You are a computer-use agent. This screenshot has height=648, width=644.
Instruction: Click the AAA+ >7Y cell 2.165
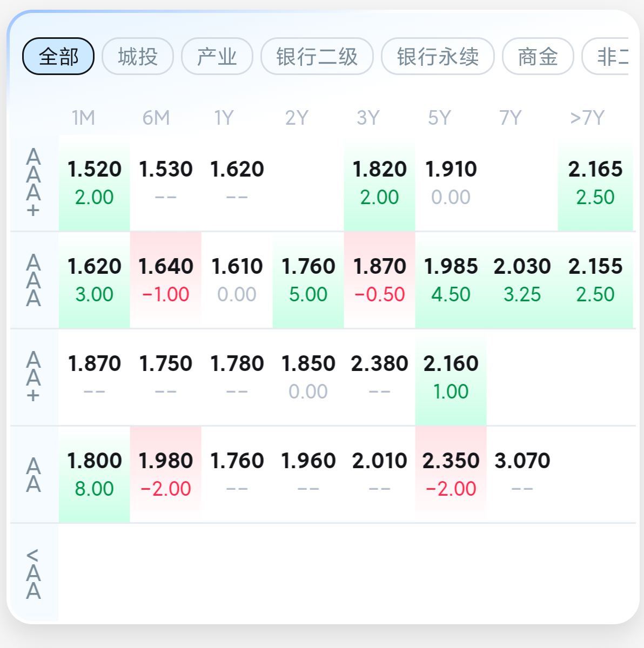coord(595,183)
